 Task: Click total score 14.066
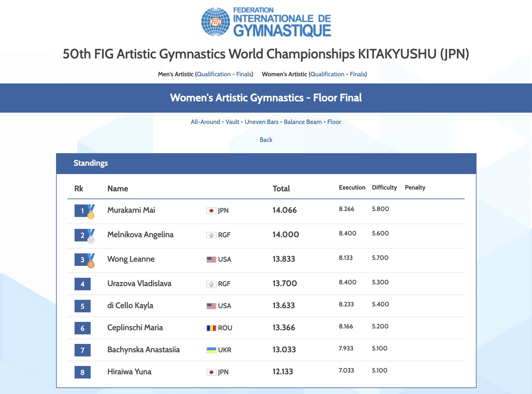[285, 210]
